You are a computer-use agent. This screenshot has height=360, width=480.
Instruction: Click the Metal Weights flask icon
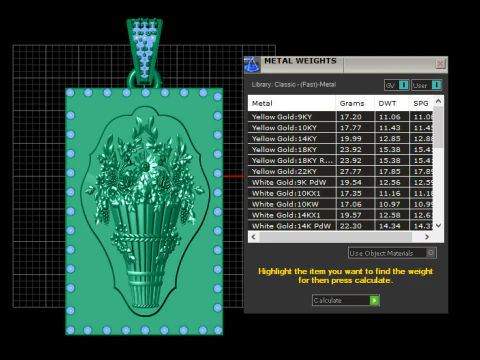[252, 64]
